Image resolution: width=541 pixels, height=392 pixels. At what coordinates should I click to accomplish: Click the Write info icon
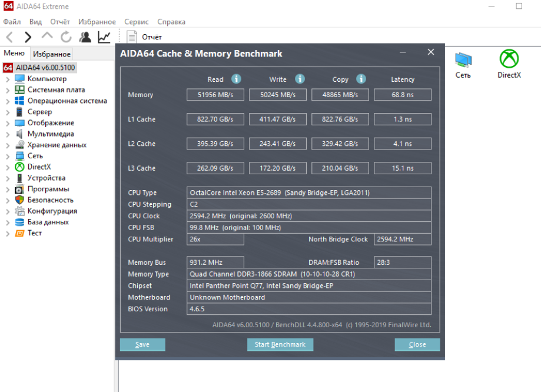300,79
